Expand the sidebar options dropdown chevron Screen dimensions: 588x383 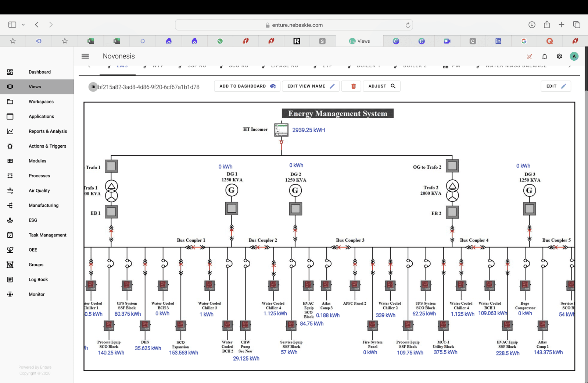coord(23,25)
